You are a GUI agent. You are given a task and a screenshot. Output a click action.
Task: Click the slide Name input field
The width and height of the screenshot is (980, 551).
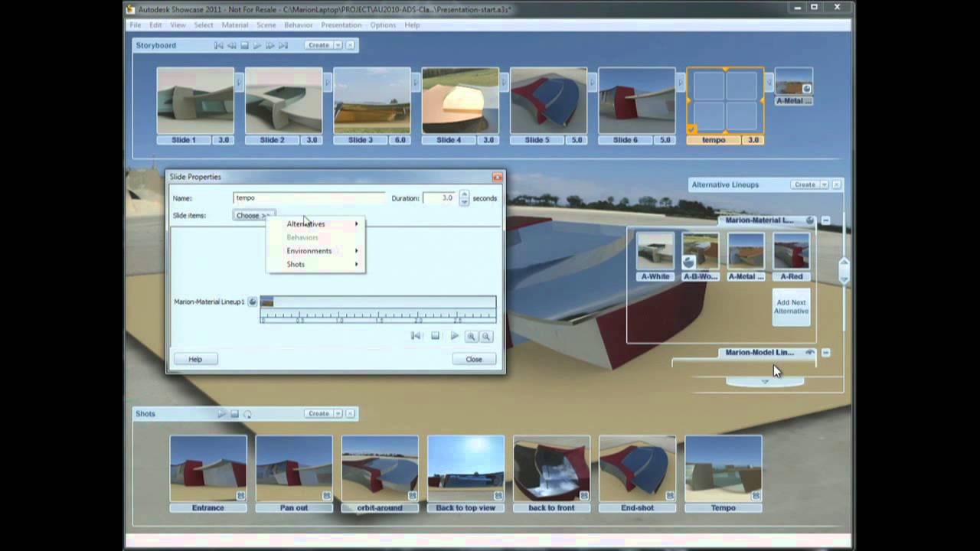309,198
